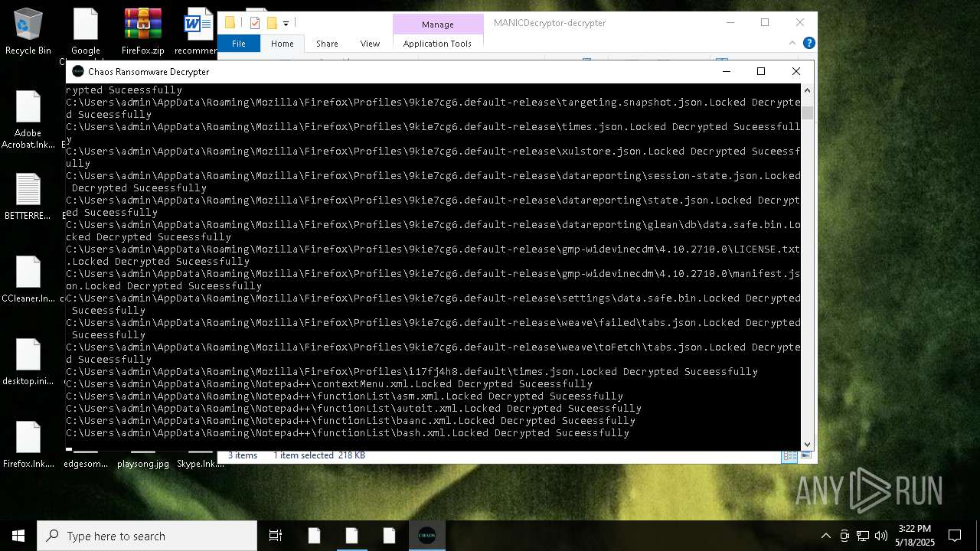Screen dimensions: 980x551
Task: Click the '3 items' status bar text
Action: 243,455
